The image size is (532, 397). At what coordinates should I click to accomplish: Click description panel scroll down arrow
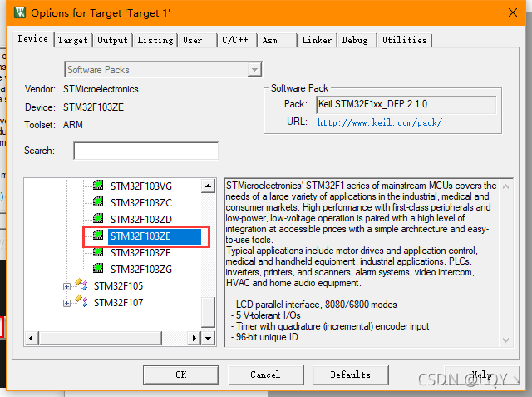pyautogui.click(x=505, y=340)
